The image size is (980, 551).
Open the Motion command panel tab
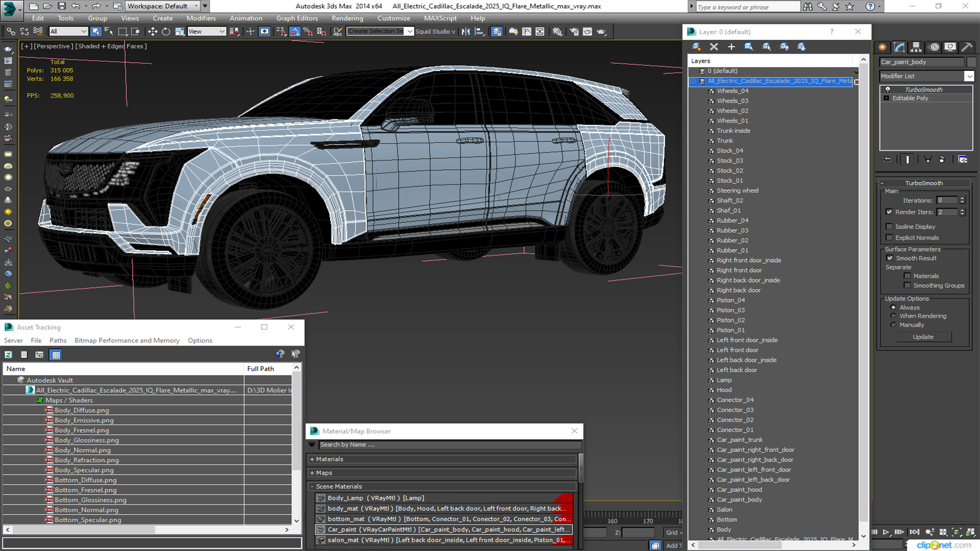click(x=934, y=47)
